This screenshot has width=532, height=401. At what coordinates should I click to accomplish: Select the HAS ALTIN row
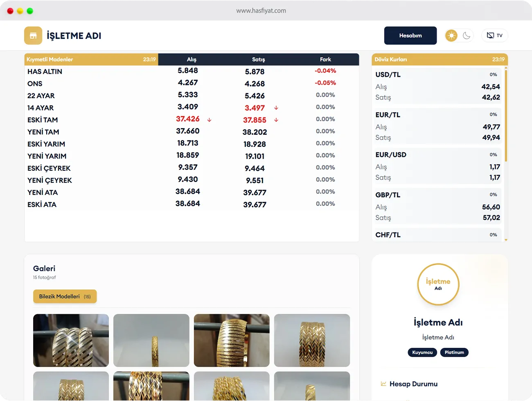click(192, 71)
